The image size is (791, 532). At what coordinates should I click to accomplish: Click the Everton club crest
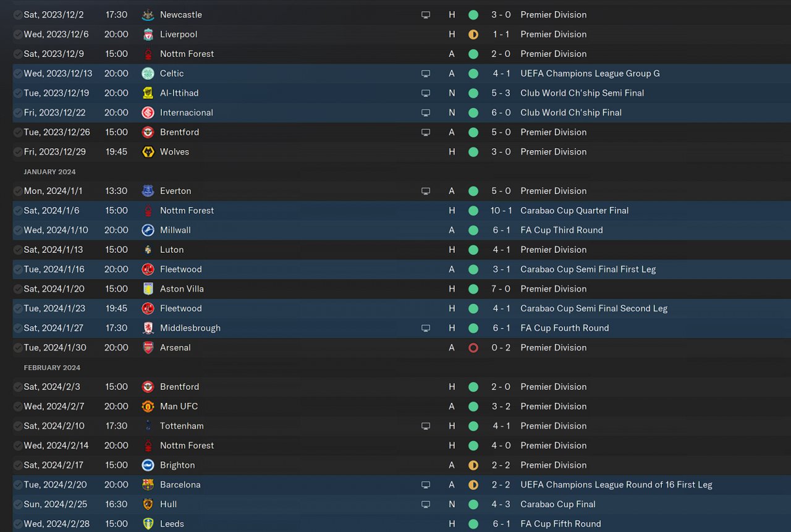(148, 191)
